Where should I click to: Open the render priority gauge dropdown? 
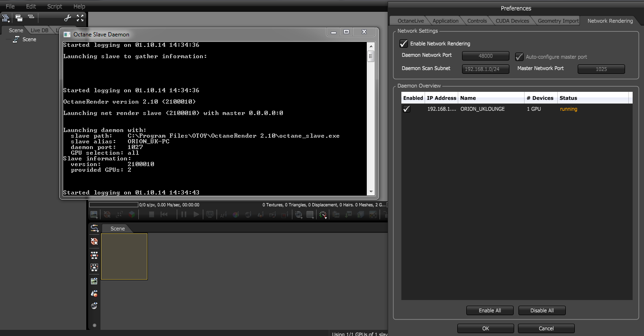[323, 214]
